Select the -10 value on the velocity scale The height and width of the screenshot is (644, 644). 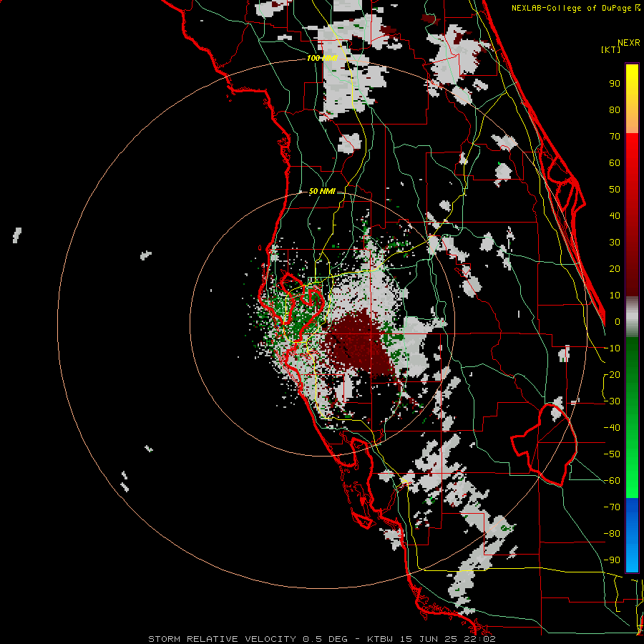tap(612, 348)
